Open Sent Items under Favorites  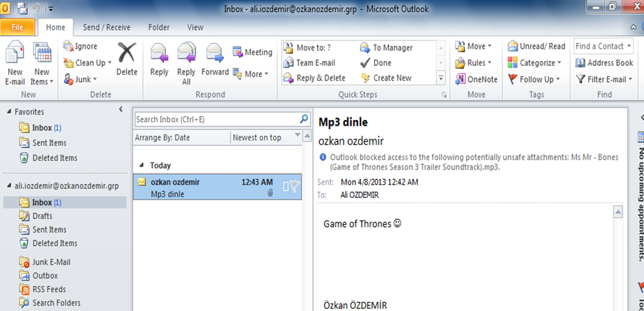(42, 143)
